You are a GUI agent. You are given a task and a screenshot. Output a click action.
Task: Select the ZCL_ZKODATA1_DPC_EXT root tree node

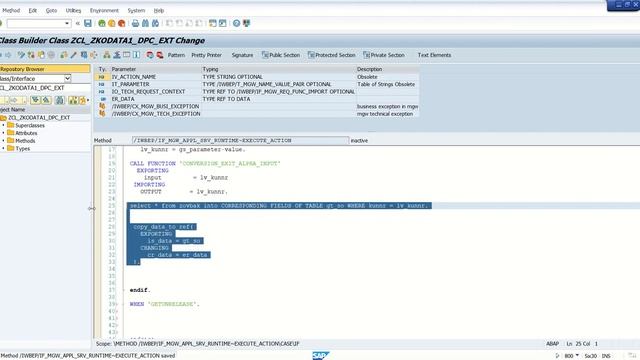coord(39,118)
